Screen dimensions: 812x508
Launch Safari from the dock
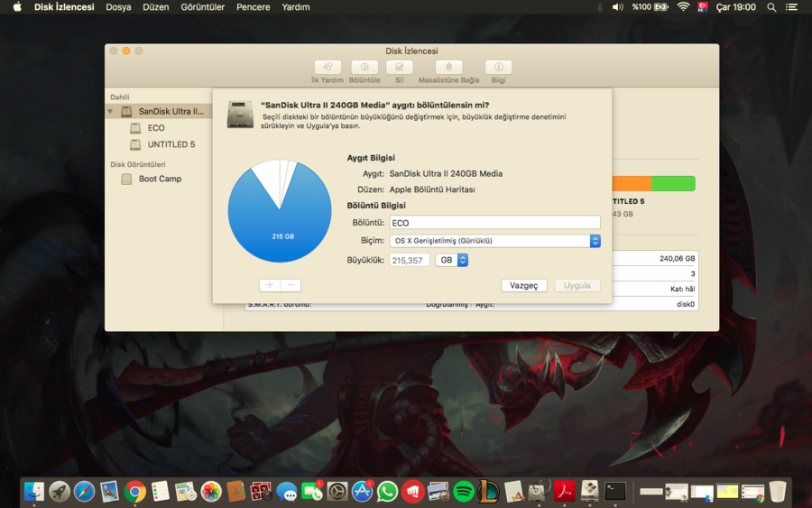tap(85, 491)
